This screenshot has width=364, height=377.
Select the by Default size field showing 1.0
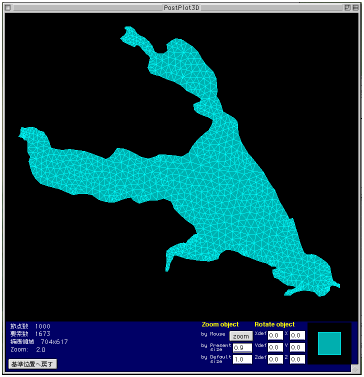click(242, 359)
